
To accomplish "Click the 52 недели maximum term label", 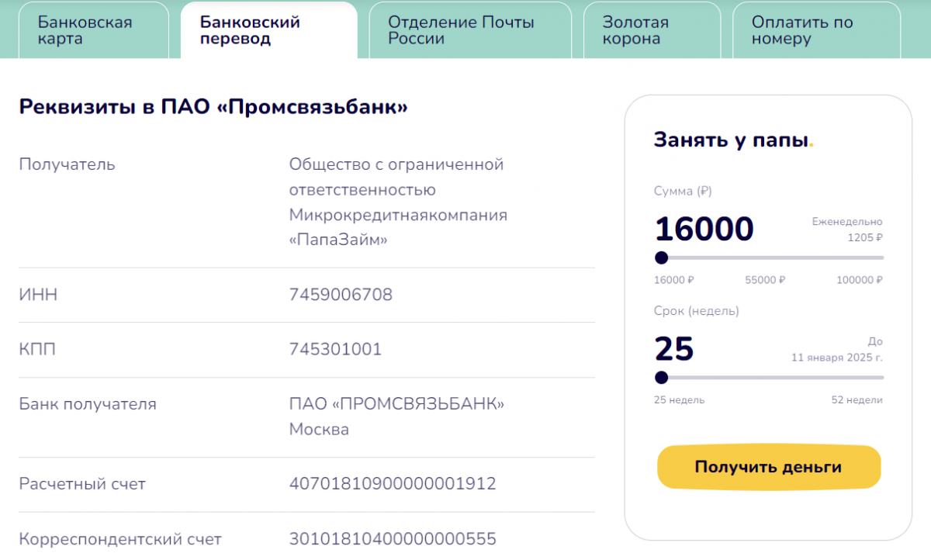I will point(857,400).
